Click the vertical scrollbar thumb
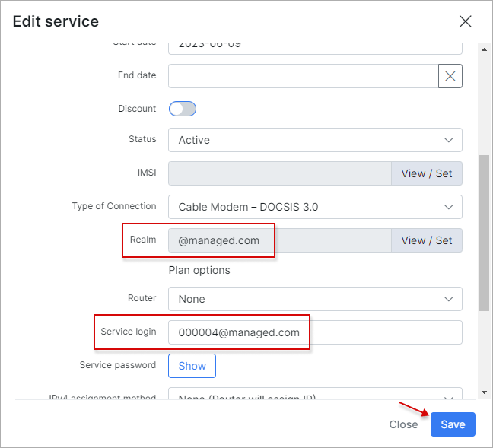This screenshot has width=493, height=448. pyautogui.click(x=484, y=232)
